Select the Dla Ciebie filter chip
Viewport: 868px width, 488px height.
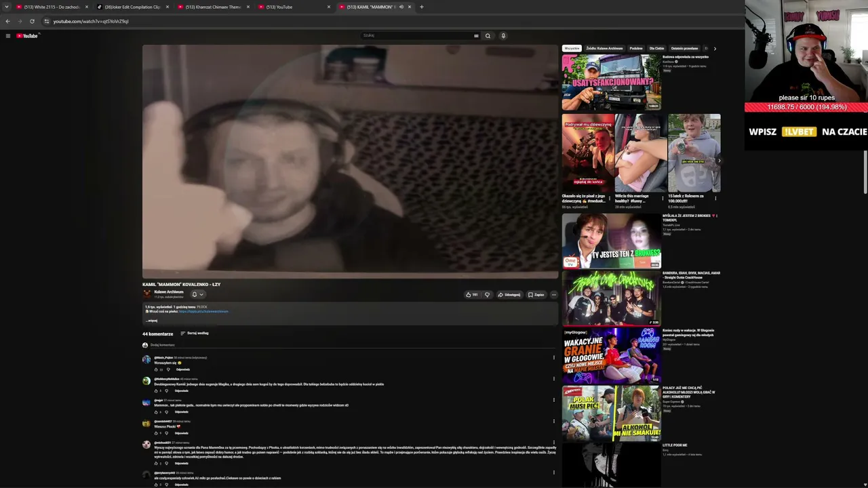pos(656,48)
